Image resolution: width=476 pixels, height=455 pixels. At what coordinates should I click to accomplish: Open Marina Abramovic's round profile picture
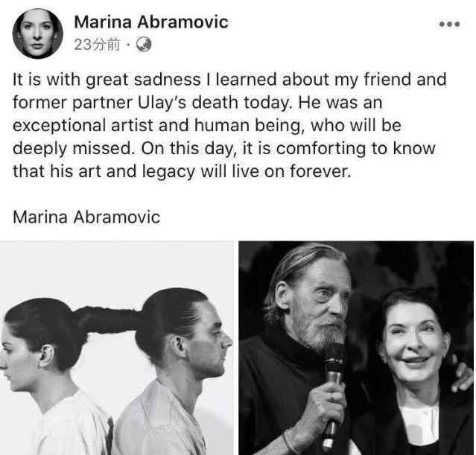38,34
